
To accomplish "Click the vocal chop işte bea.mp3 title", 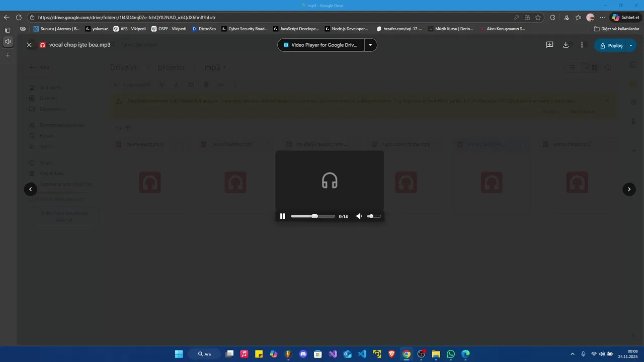I will [79, 45].
